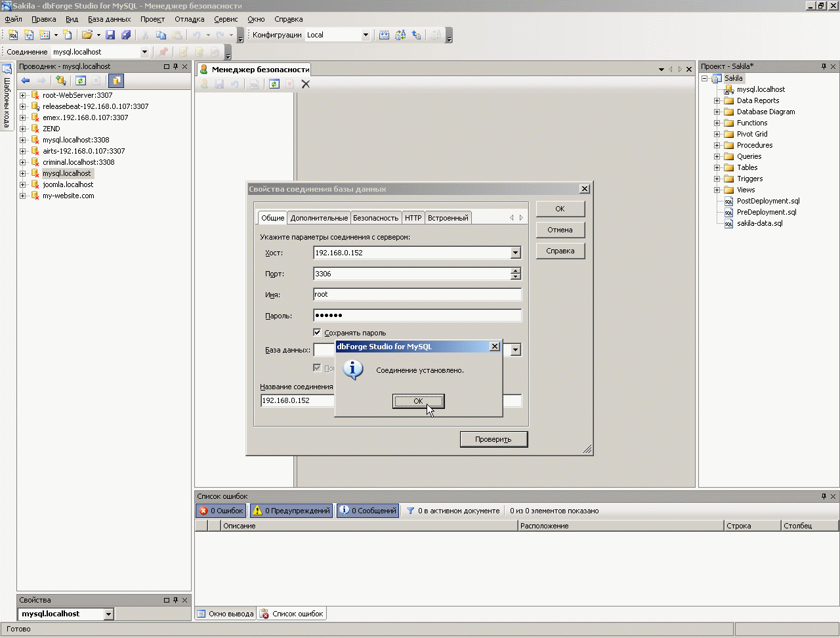Toggle the 'Сохранять пароль' checkbox
The height and width of the screenshot is (638, 840).
coord(318,333)
